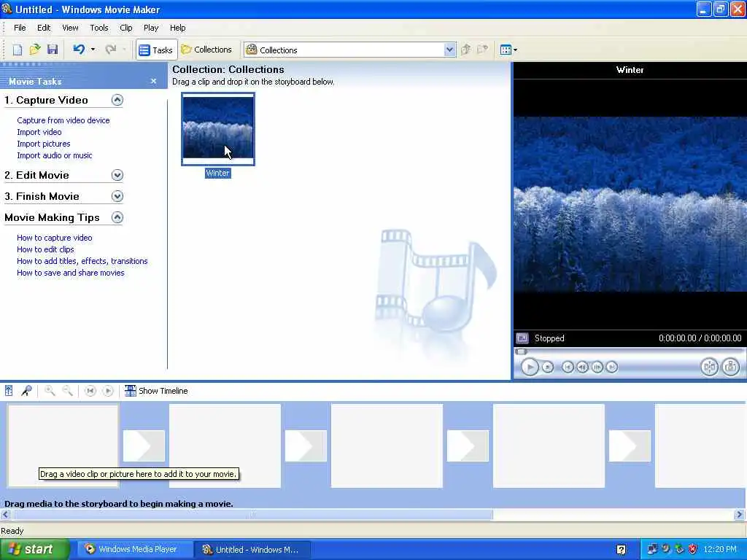This screenshot has width=747, height=560.
Task: Click the Forward button in preview controls
Action: 612,367
